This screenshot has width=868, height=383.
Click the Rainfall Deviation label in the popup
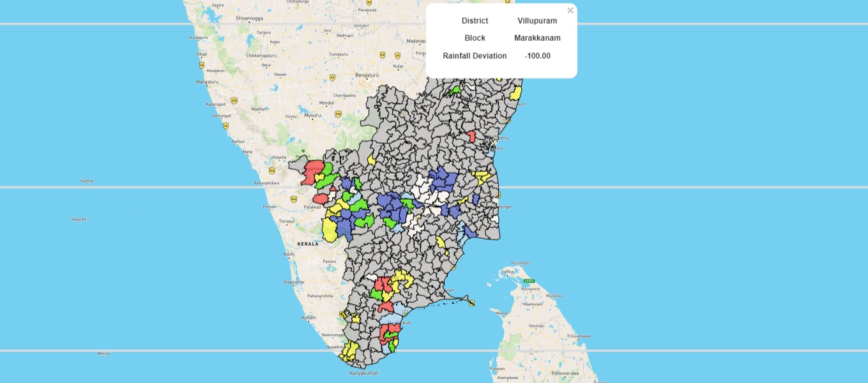pos(475,56)
